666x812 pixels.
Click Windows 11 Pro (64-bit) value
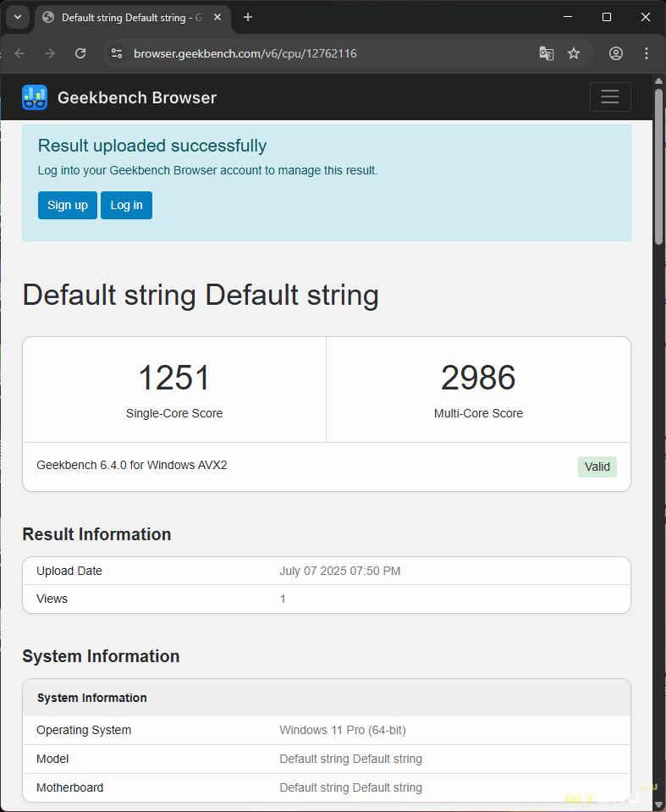343,730
